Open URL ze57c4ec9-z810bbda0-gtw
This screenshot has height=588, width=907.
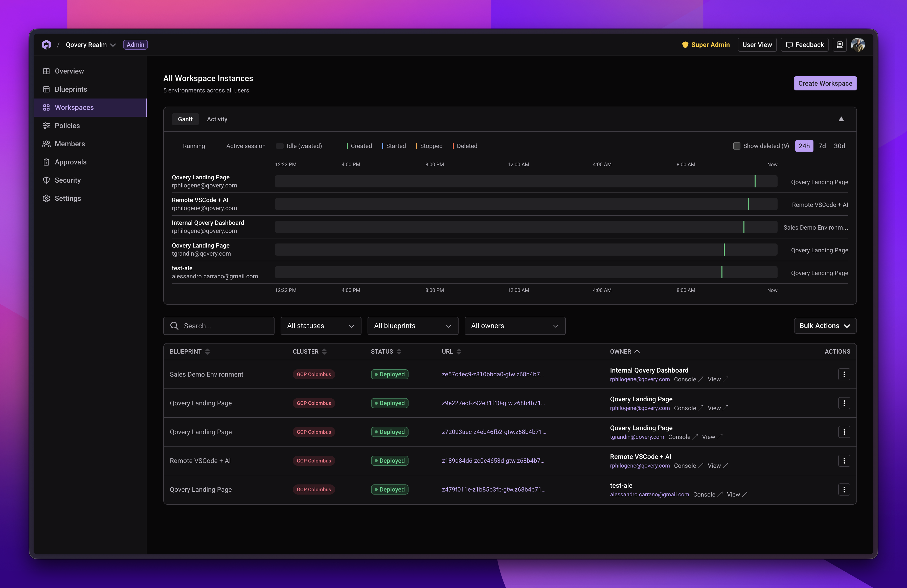click(x=492, y=374)
